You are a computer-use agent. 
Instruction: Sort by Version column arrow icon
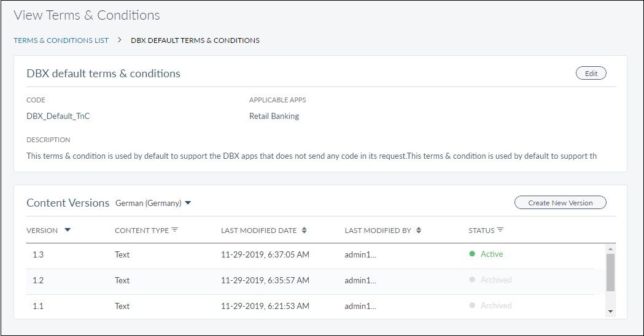tap(68, 230)
